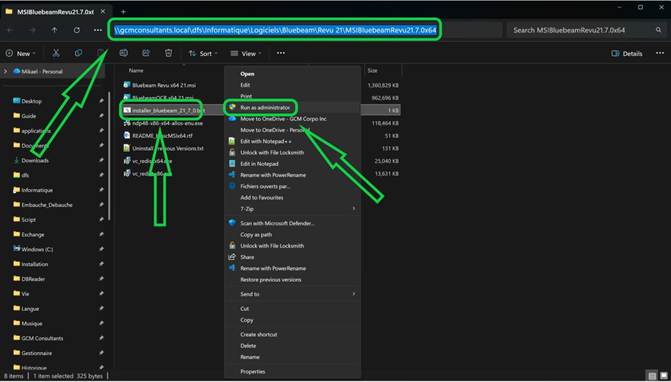671x382 pixels.
Task: Go forward with the forward arrow
Action: [33, 30]
